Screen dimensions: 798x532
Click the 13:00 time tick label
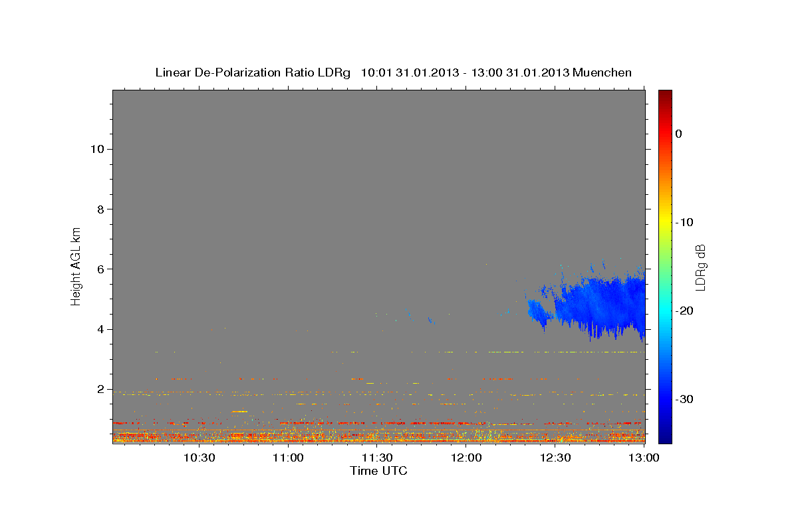point(644,458)
